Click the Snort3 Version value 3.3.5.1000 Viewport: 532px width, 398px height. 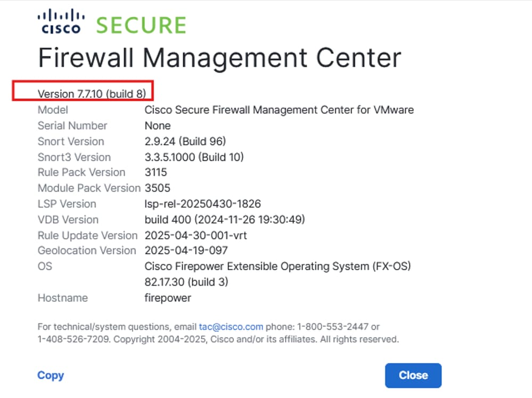click(x=194, y=157)
